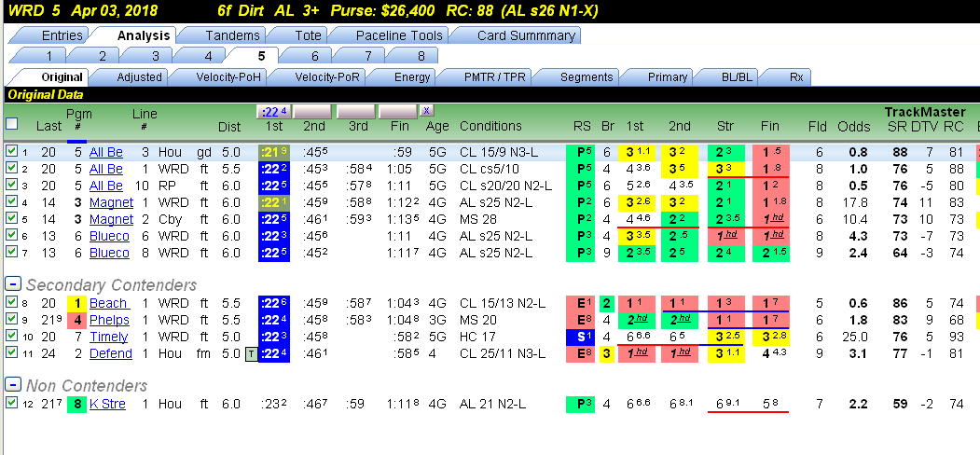This screenshot has height=455, width=980.
Task: Open Magnet link in Cby row
Action: [111, 219]
